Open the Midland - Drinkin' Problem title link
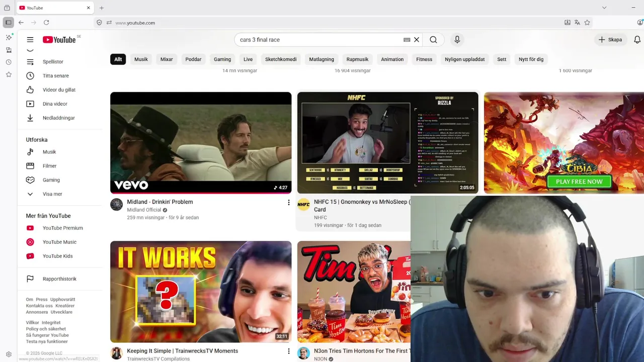644x362 pixels. 160,202
